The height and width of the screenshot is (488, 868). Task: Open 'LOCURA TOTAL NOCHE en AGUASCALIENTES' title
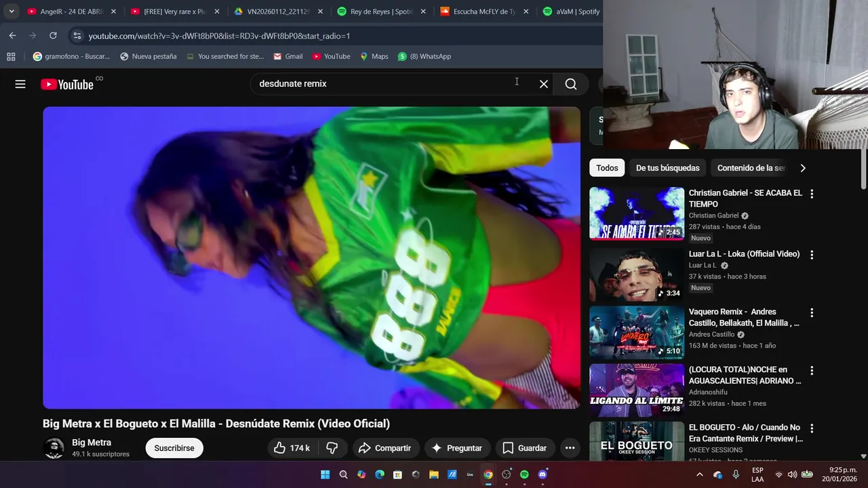pyautogui.click(x=745, y=375)
